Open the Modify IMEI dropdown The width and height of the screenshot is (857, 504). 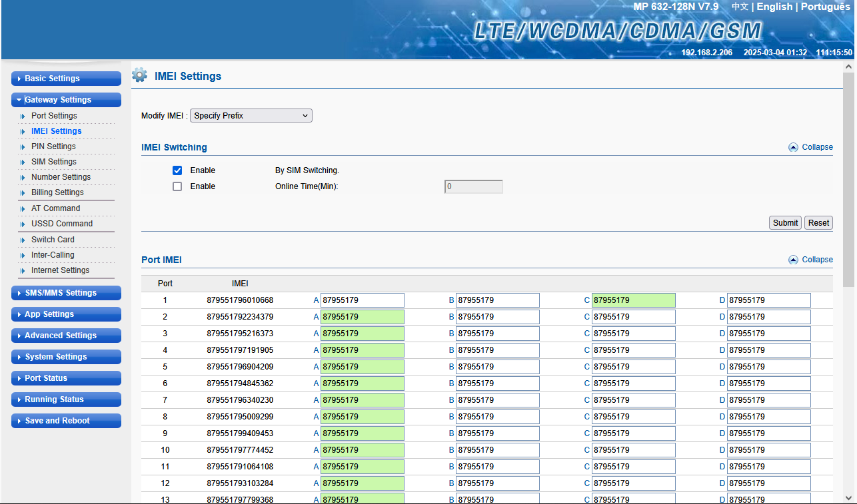(x=251, y=116)
